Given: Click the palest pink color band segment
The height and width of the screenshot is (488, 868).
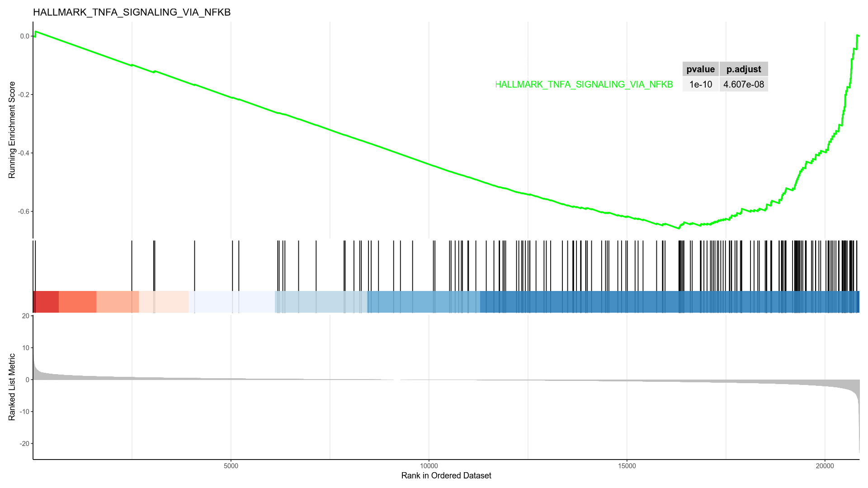Looking at the screenshot, I should [x=164, y=302].
